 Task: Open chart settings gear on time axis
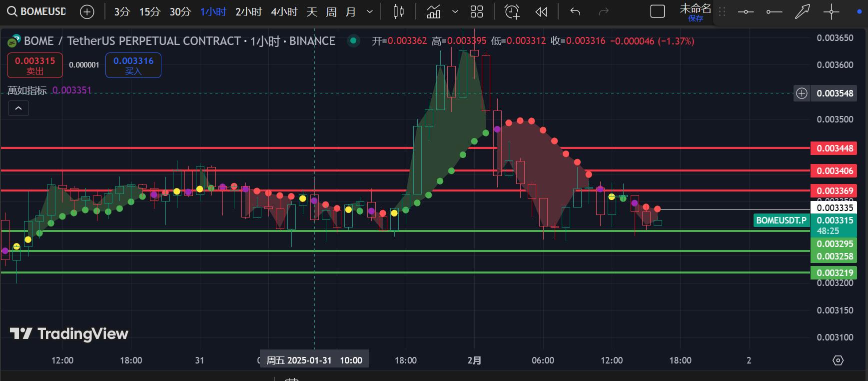click(838, 360)
